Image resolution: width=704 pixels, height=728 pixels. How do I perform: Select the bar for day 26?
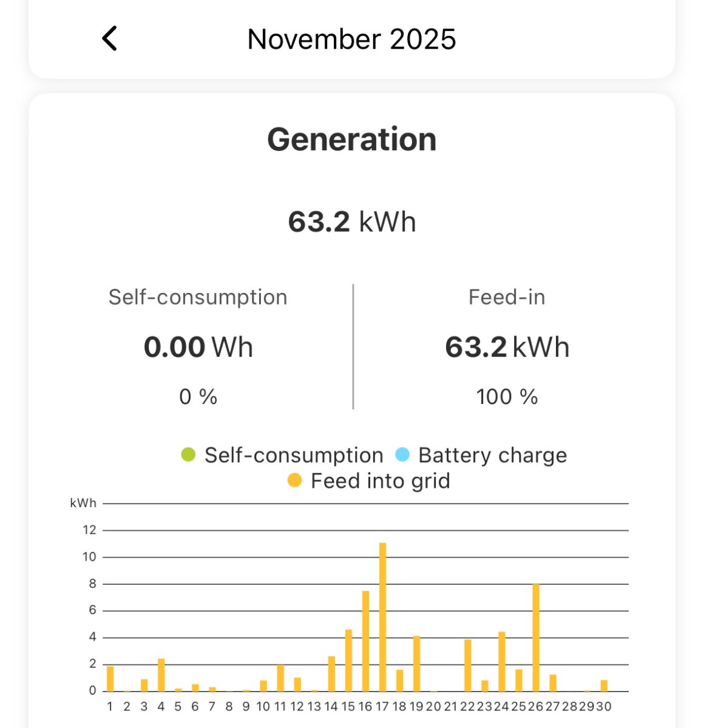pyautogui.click(x=536, y=638)
